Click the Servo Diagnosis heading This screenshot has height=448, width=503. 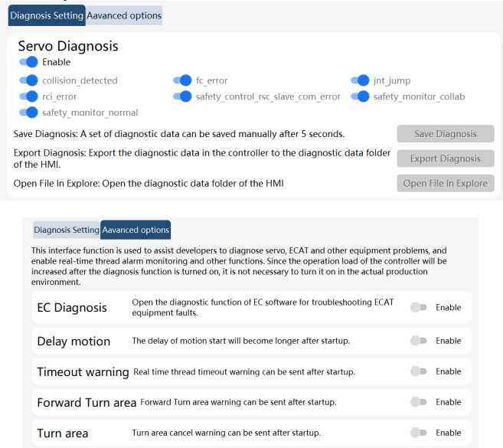tap(68, 46)
